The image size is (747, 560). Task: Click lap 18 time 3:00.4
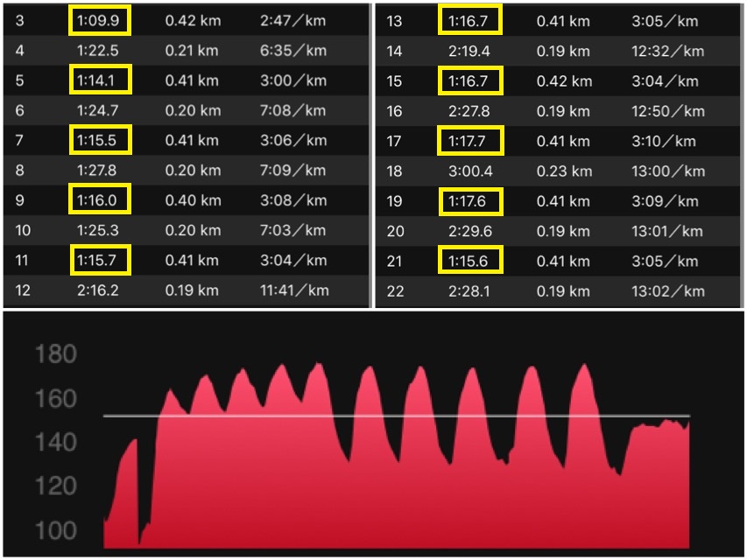pos(470,171)
